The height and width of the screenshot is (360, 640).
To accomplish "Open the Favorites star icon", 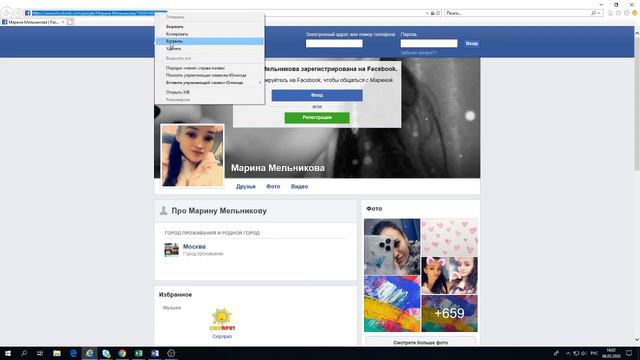I will pyautogui.click(x=618, y=13).
